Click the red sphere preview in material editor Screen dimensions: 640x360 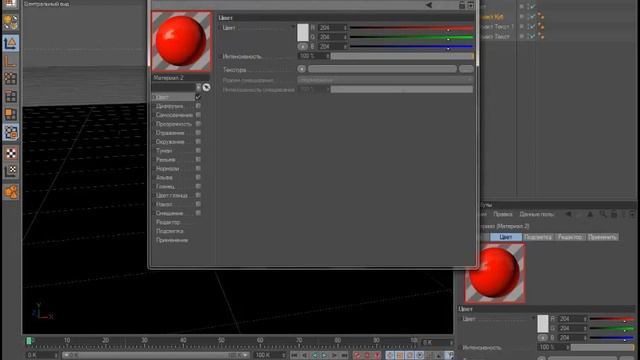tap(181, 41)
